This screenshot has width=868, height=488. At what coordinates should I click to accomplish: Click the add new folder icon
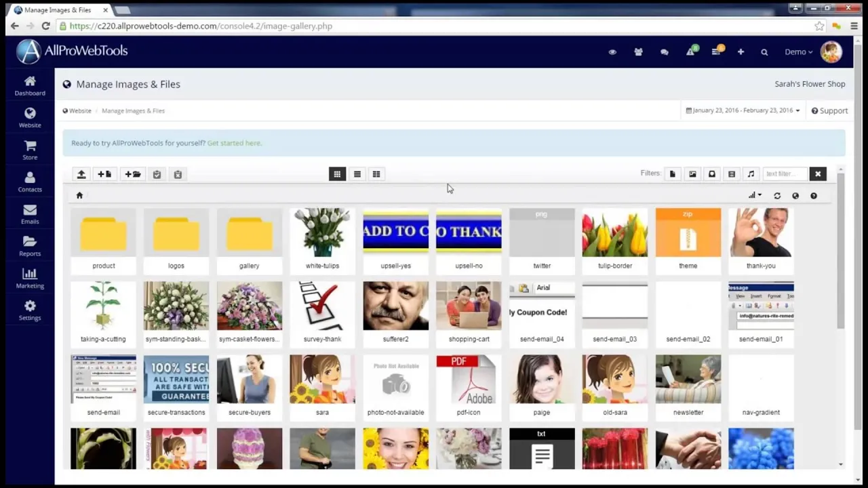point(132,174)
